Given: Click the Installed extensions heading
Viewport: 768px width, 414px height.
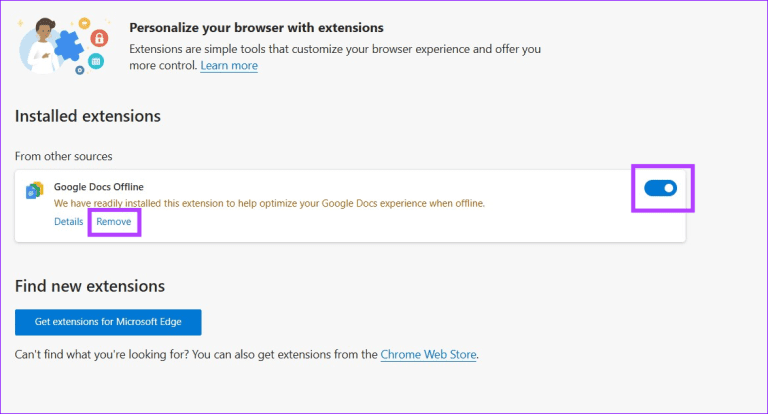Looking at the screenshot, I should (87, 116).
